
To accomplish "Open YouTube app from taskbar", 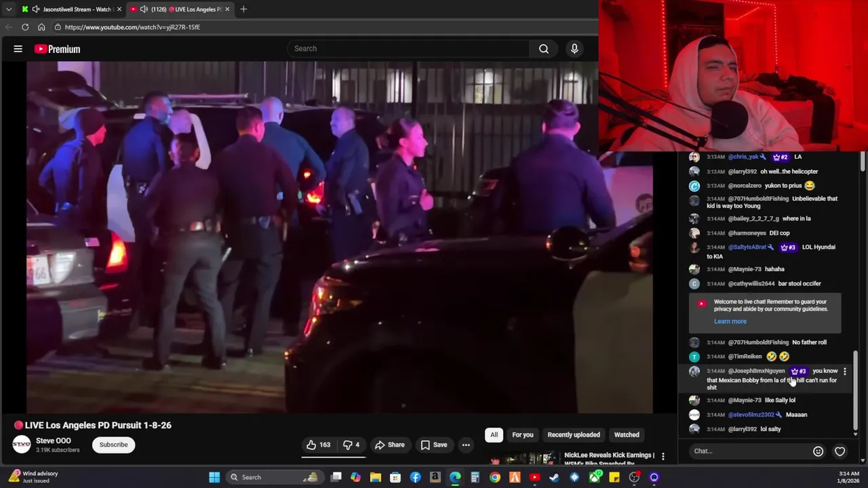I will (x=534, y=477).
